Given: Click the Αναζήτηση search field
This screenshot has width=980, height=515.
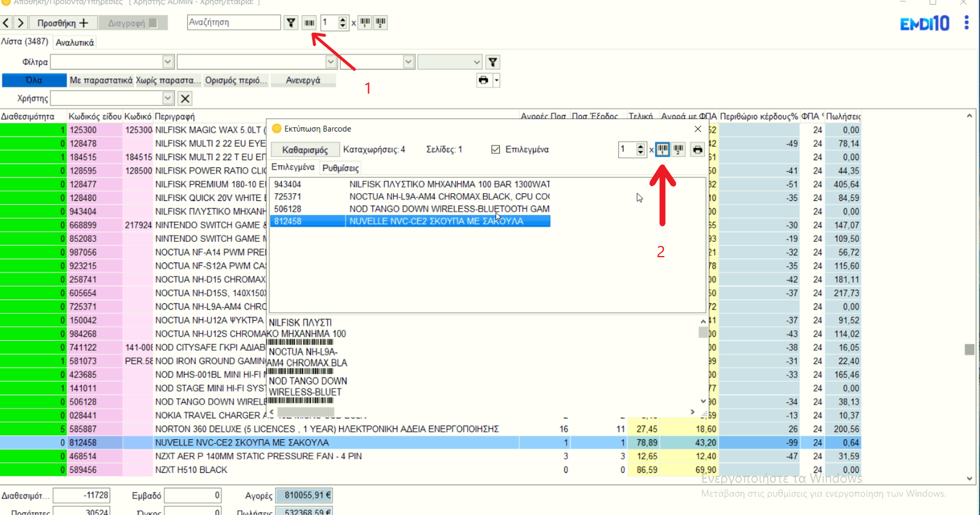Looking at the screenshot, I should 234,23.
